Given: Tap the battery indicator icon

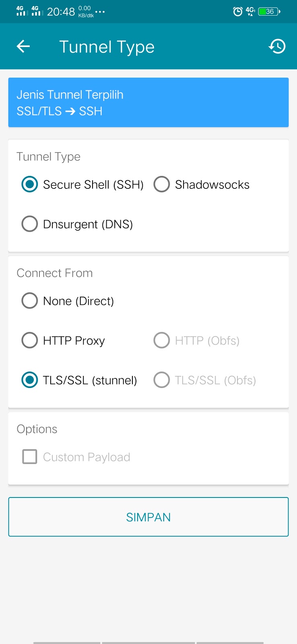Looking at the screenshot, I should 269,12.
